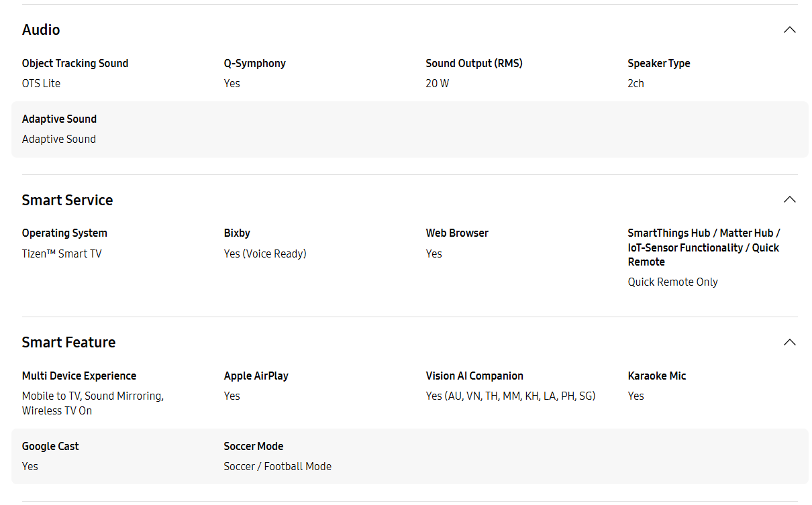Click the Q-Symphony spec label
This screenshot has height=505, width=812.
(255, 63)
